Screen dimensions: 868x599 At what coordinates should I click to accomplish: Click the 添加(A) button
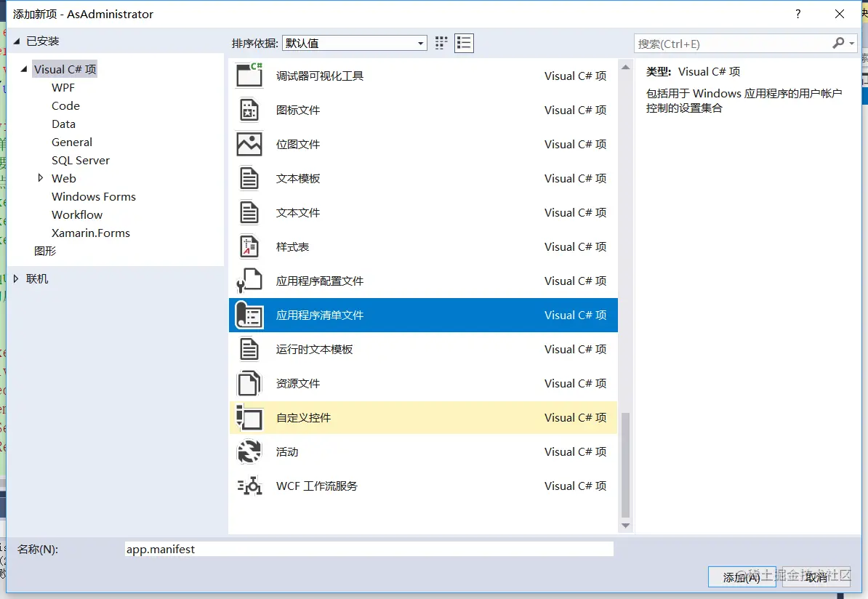coord(742,577)
